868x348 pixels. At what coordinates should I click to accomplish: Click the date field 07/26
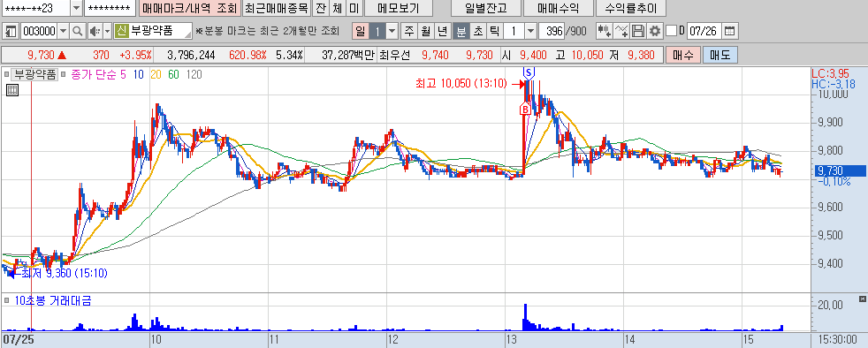click(x=704, y=31)
